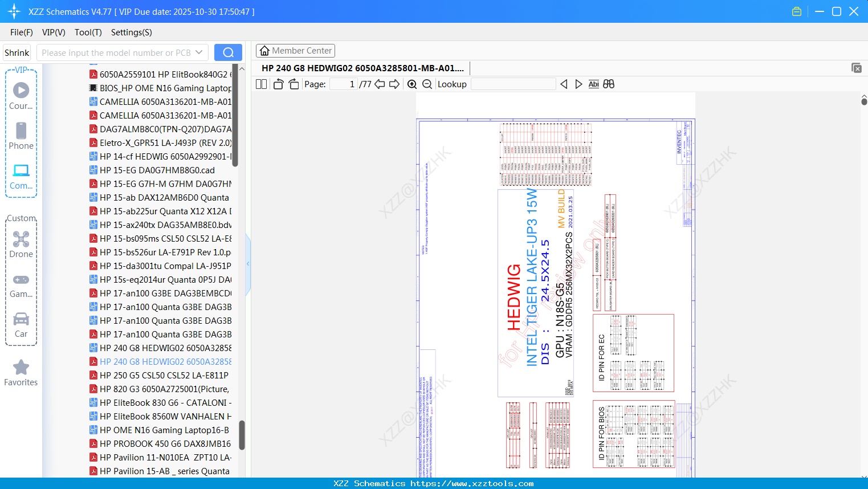
Task: Select the highlighted HP 240 G8 HEDWIG02 file
Action: 160,361
